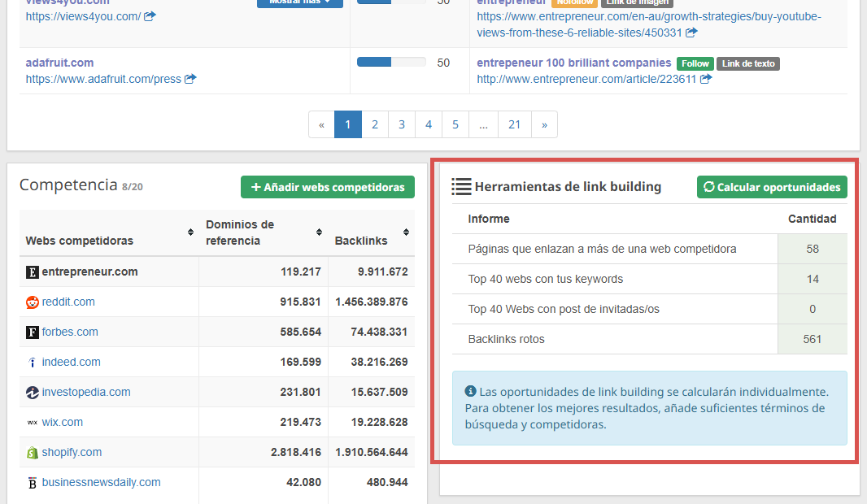867x504 pixels.
Task: Click external link icon after views-from-these-6-reliable-sites URL
Action: (691, 33)
